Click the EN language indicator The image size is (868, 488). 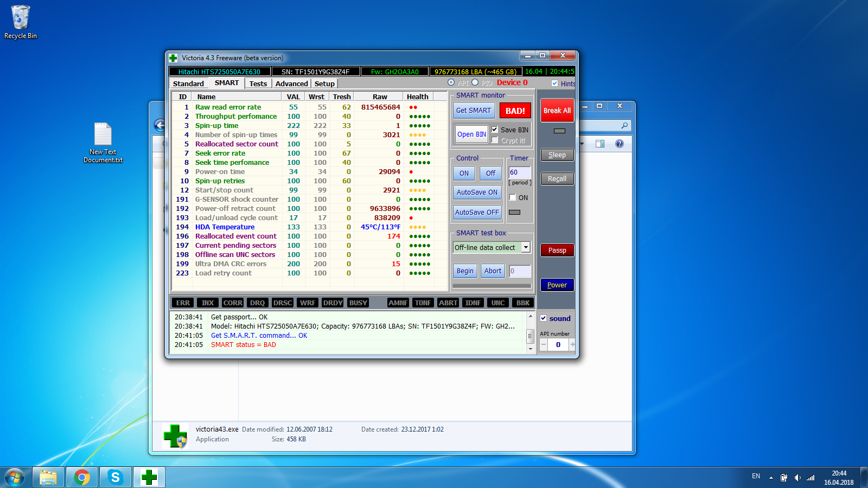click(756, 476)
